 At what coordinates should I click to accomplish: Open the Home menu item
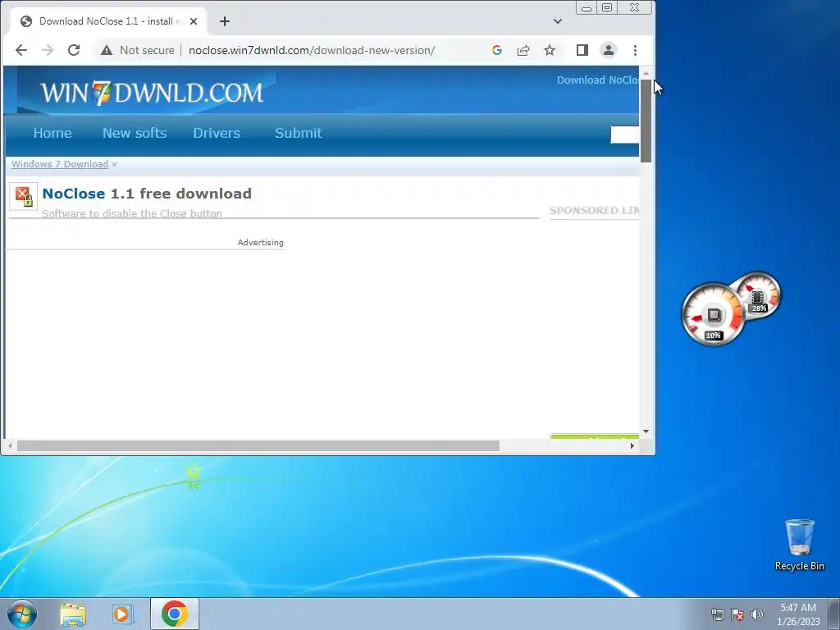[52, 133]
